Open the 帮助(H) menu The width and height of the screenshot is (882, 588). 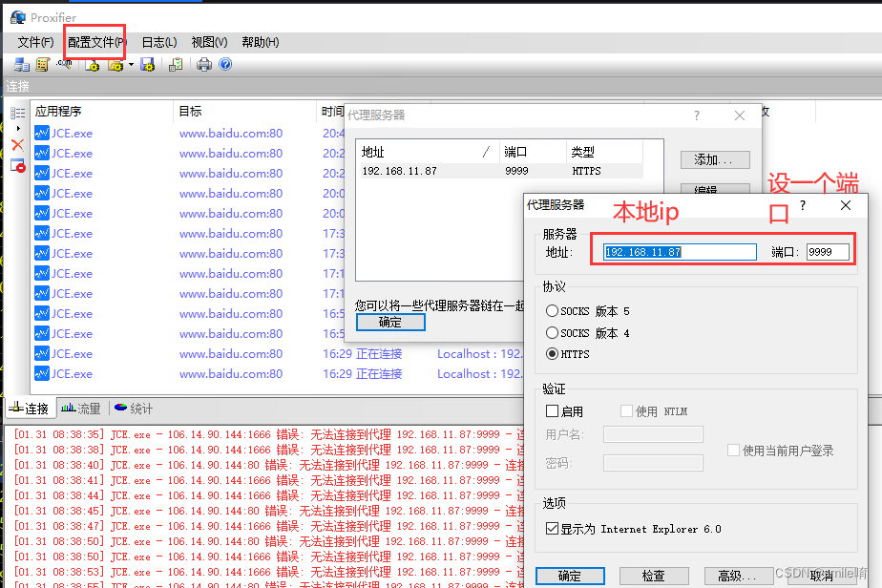click(261, 42)
